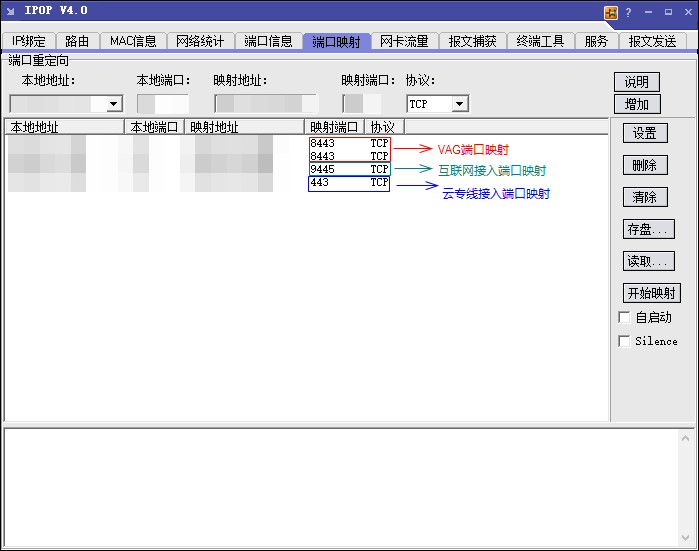Open the 报文捕获 tab
Screen dimensions: 699x551
click(x=473, y=41)
